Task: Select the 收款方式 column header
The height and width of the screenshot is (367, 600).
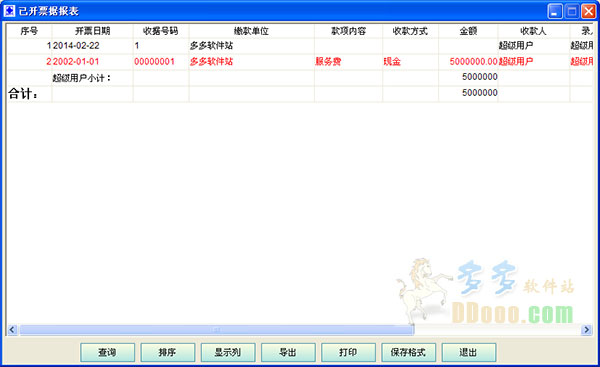Action: click(x=410, y=31)
